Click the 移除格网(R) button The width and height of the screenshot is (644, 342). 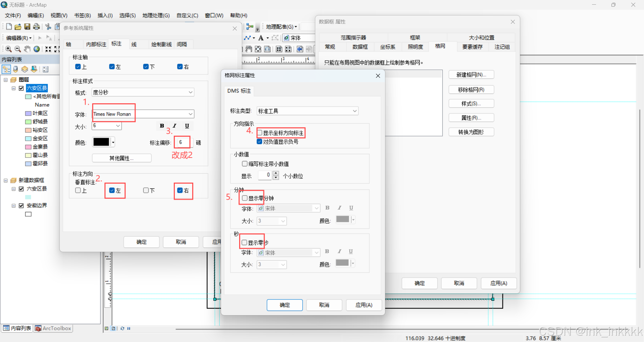tap(471, 90)
